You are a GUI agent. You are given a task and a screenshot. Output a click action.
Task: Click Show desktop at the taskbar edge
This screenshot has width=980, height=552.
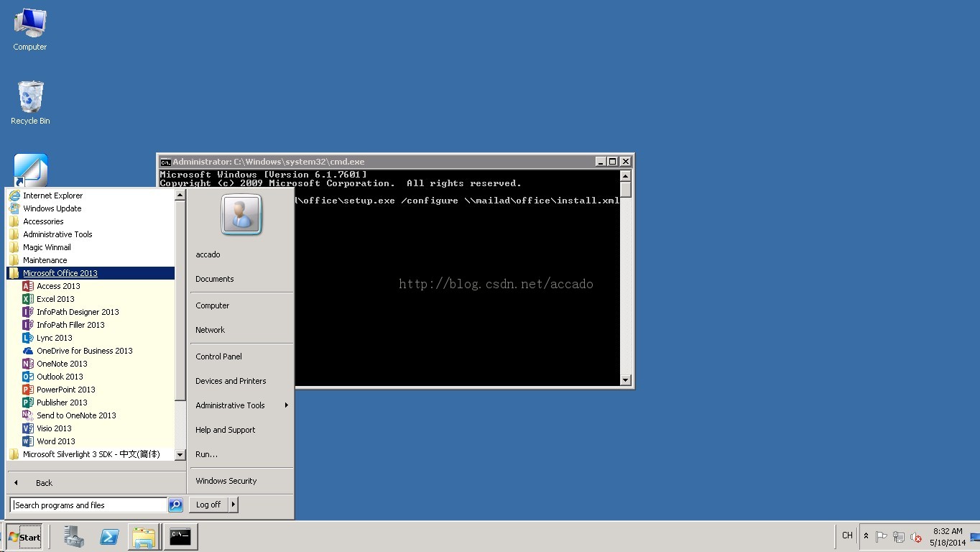click(x=975, y=537)
